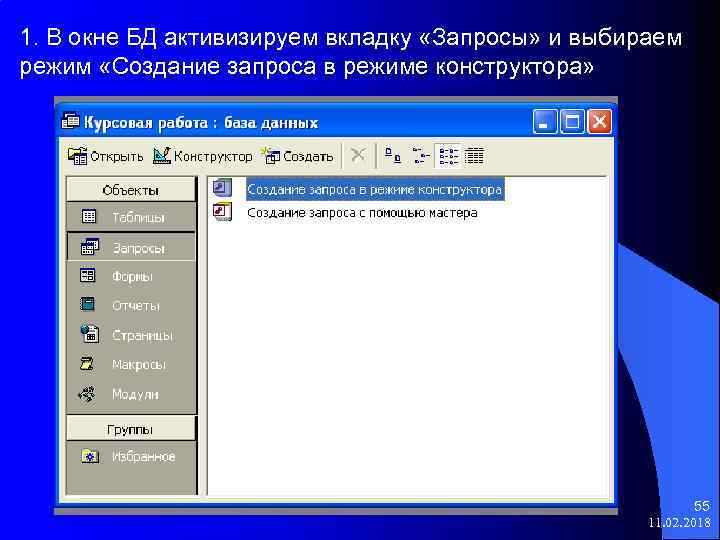Click the database window title icon

[x=70, y=121]
